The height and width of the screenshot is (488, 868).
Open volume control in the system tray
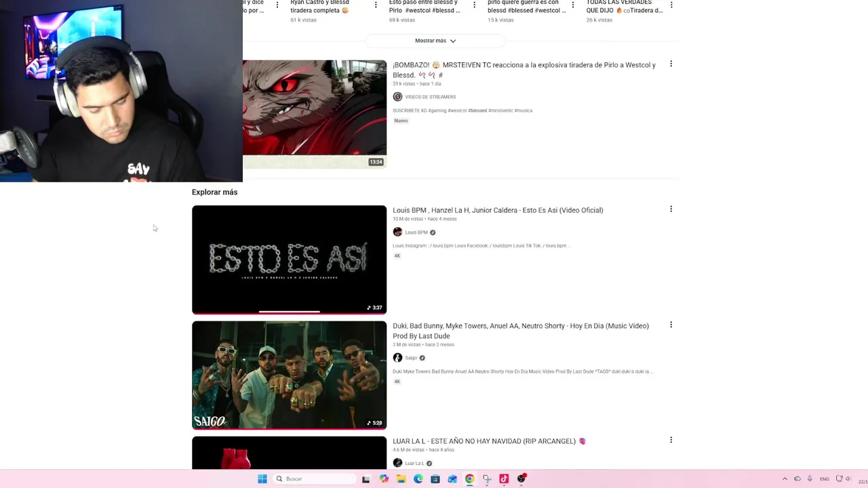(x=848, y=479)
